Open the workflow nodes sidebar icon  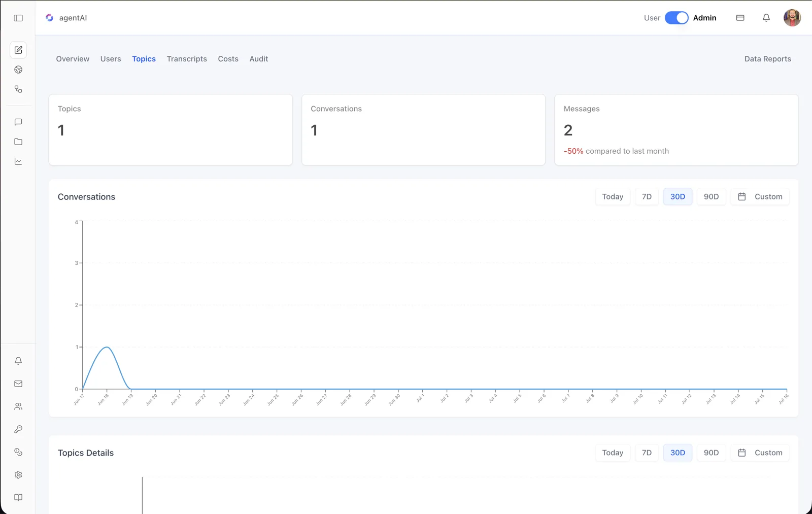(18, 89)
